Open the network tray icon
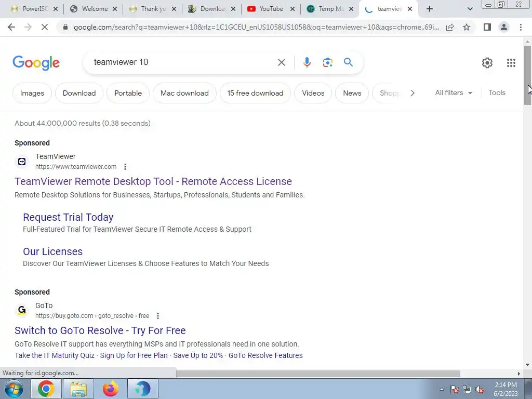Viewport: 532px width, 399px height. tap(467, 390)
